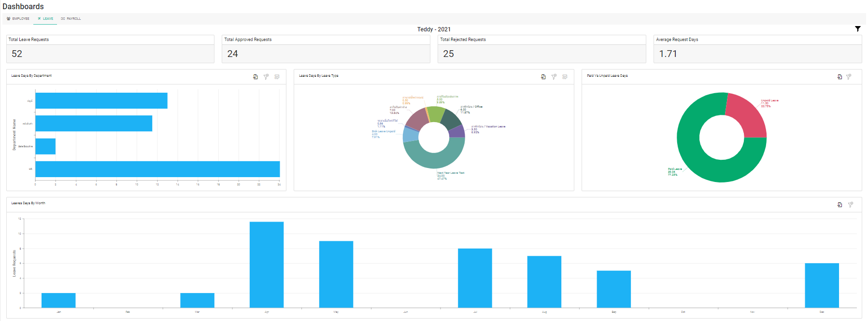Image resolution: width=868 pixels, height=321 pixels.
Task: Click the July bar in monthly chart
Action: (x=475, y=278)
